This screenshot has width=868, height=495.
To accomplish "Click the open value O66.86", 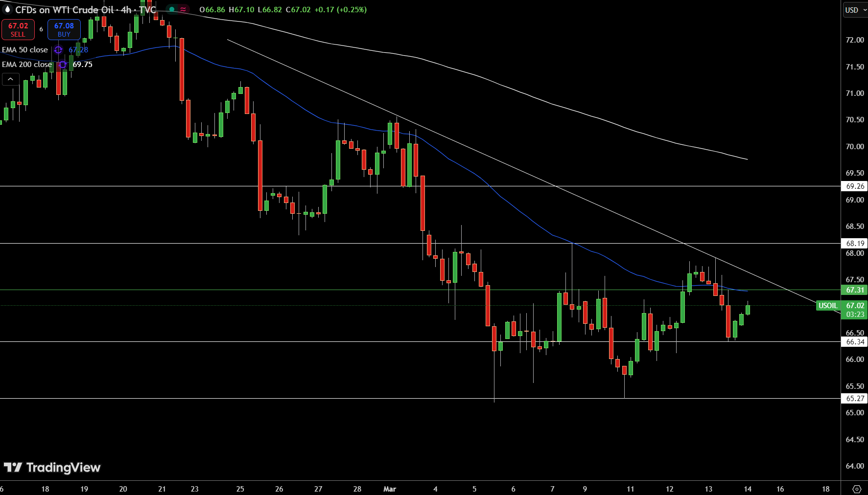I will (212, 10).
